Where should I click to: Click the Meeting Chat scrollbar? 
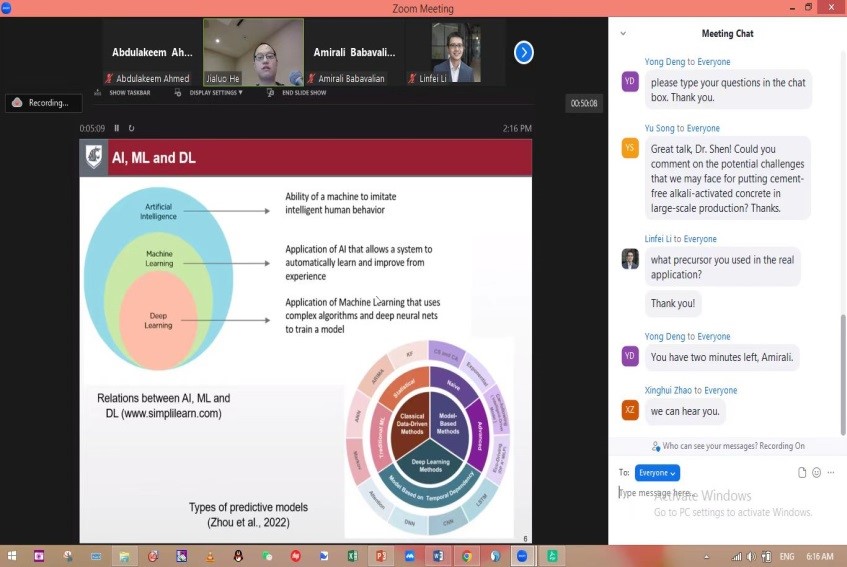pos(842,370)
